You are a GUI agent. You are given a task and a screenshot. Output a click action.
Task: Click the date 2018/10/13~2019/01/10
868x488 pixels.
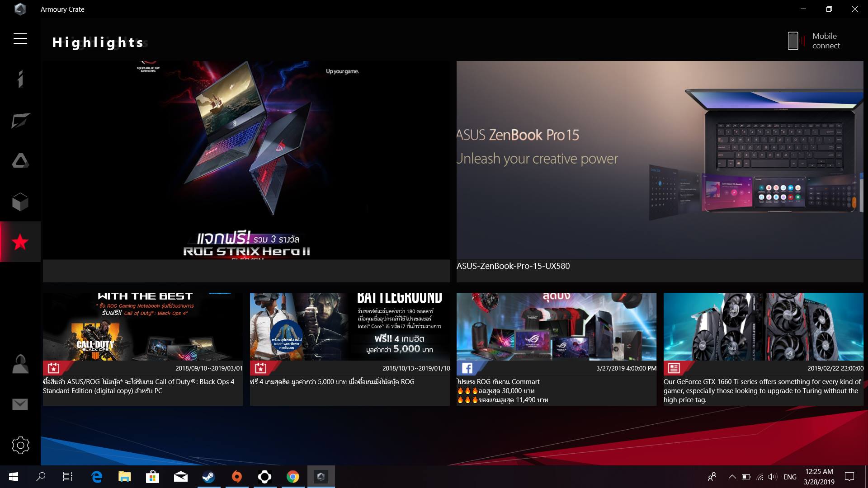coord(416,368)
